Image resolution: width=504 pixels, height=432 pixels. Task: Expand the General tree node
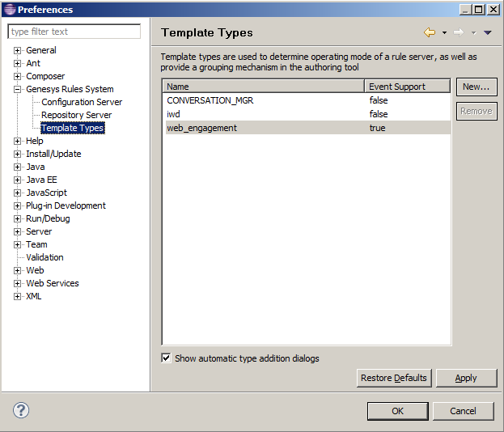(17, 50)
